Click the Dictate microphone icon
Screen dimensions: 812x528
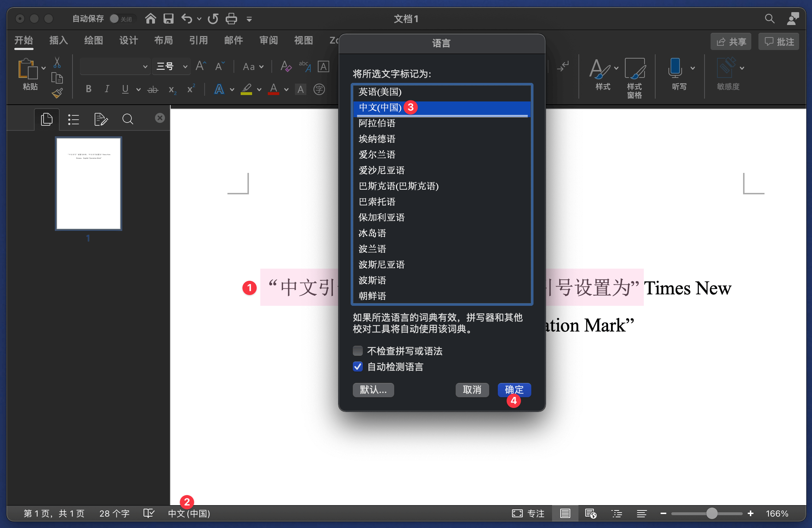(675, 68)
